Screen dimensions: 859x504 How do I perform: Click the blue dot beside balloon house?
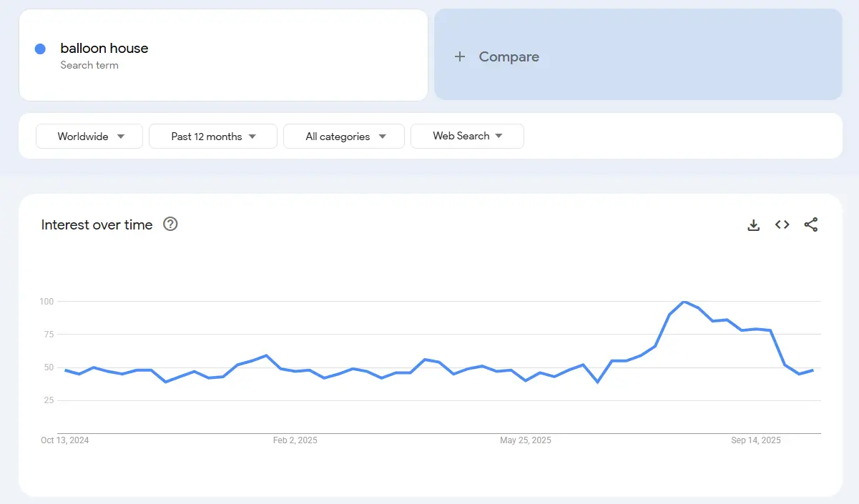tap(40, 48)
